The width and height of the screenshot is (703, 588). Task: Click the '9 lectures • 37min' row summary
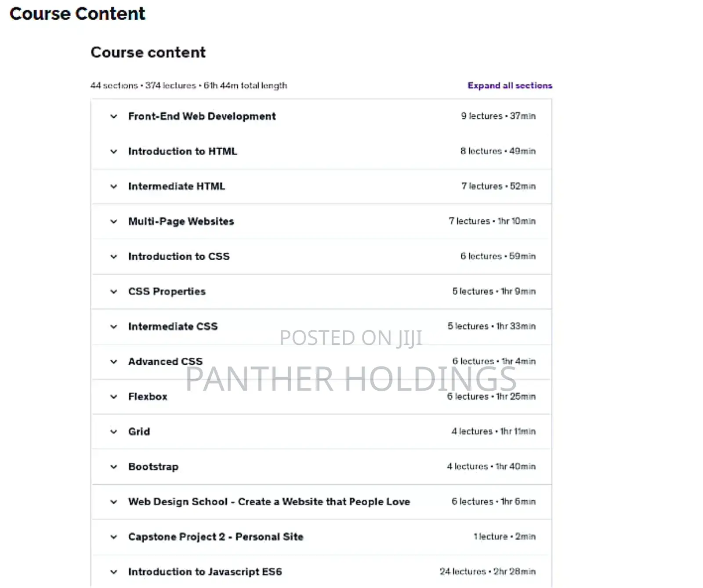tap(498, 116)
